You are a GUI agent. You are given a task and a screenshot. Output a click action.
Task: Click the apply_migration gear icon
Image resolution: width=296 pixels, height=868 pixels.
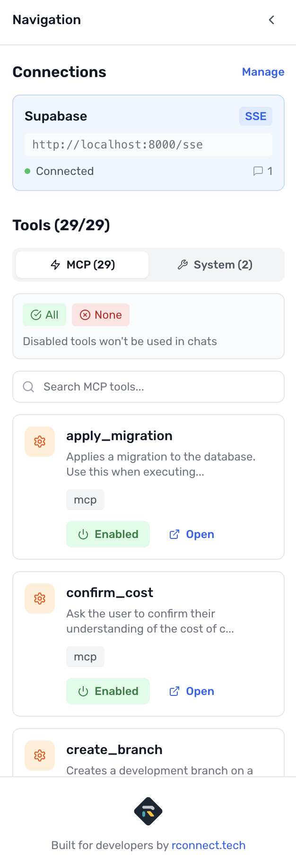[x=40, y=442]
